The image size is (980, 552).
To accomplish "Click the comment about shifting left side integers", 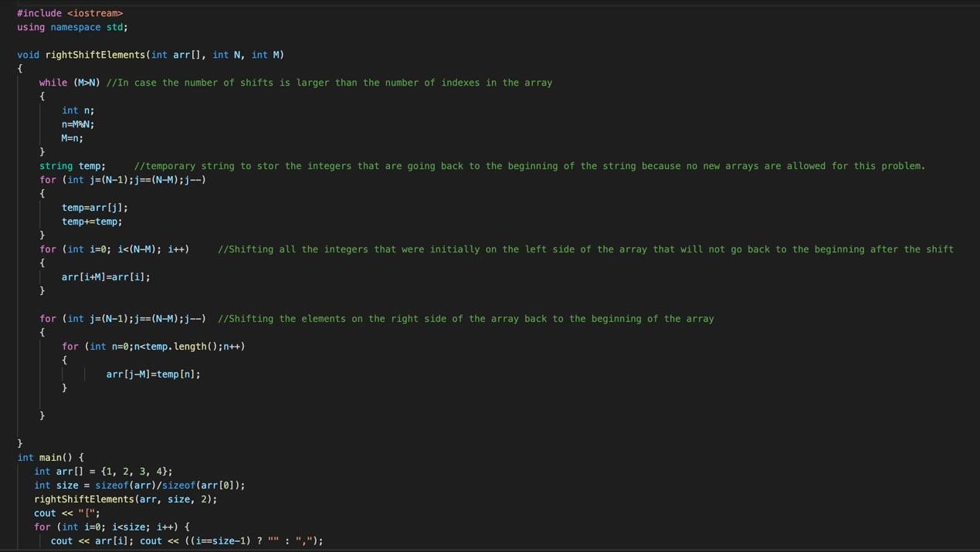I will pyautogui.click(x=585, y=249).
